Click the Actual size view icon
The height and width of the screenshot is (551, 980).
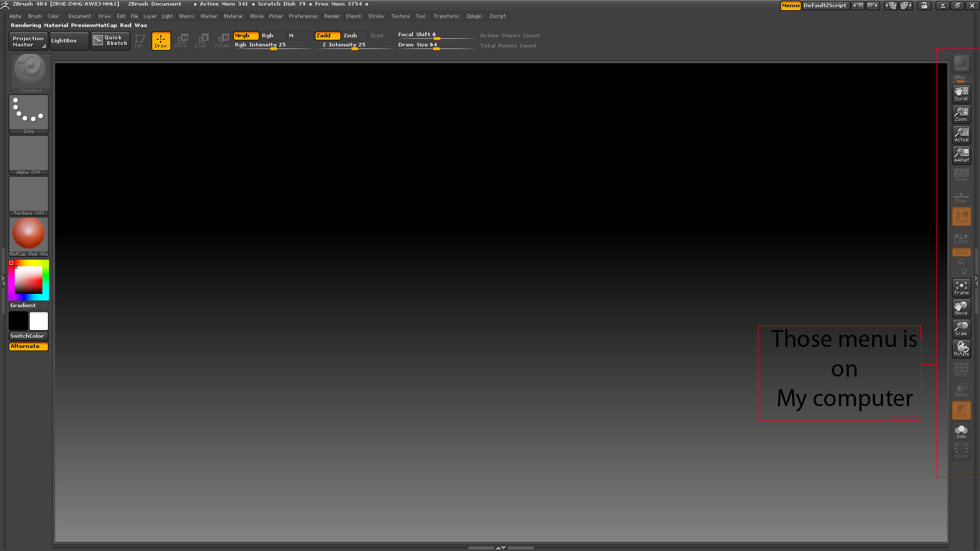[x=961, y=133]
